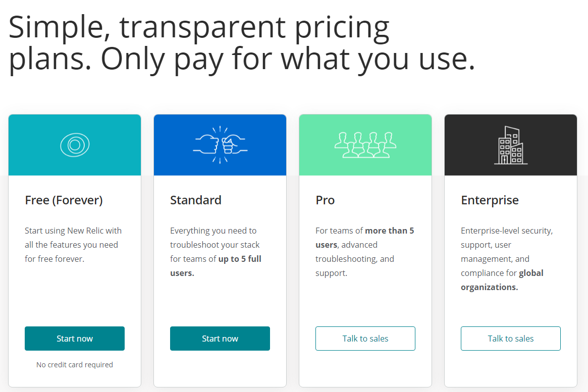This screenshot has height=392, width=588.
Task: Select the Pro plan heading
Action: pos(325,200)
